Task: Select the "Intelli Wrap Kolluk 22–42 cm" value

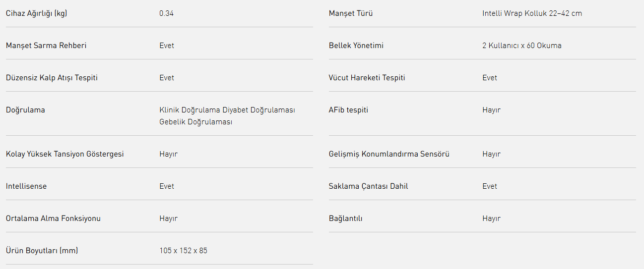Action: click(532, 13)
